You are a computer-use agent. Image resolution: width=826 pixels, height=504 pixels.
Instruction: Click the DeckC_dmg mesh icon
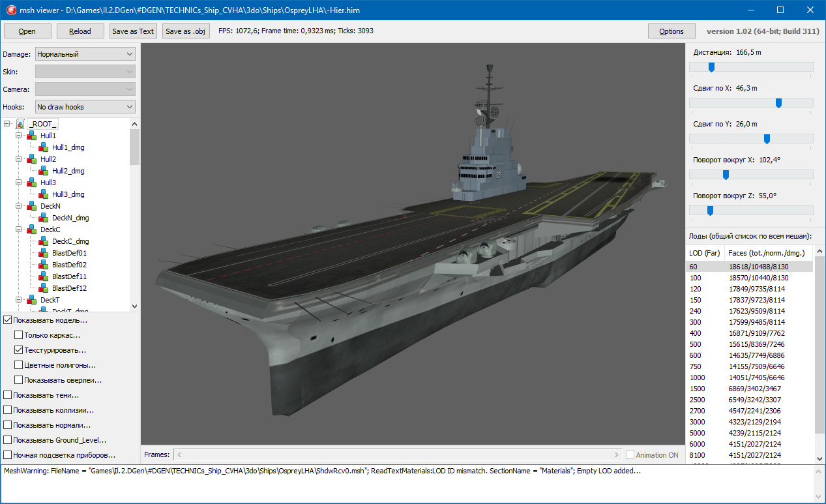pos(44,241)
